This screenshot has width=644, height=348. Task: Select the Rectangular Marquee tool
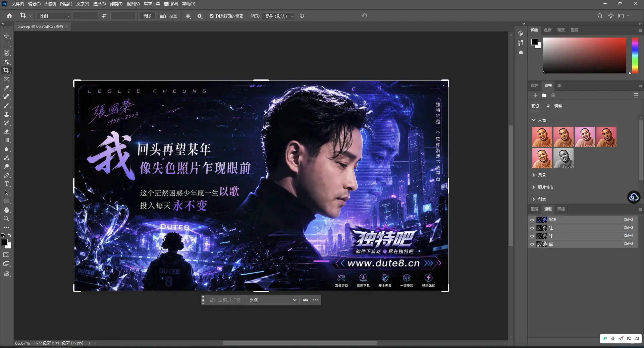click(x=6, y=44)
